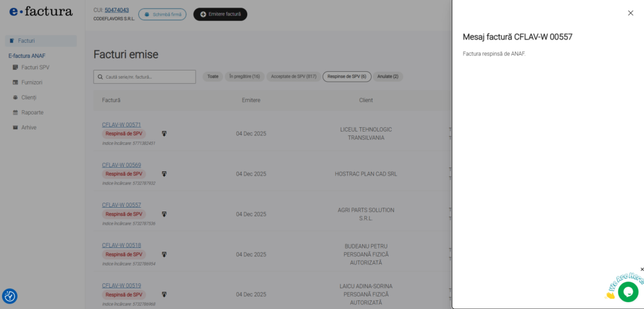Dismiss the We Are Here chat badge
Viewport: 644px width, 309px height.
641,269
